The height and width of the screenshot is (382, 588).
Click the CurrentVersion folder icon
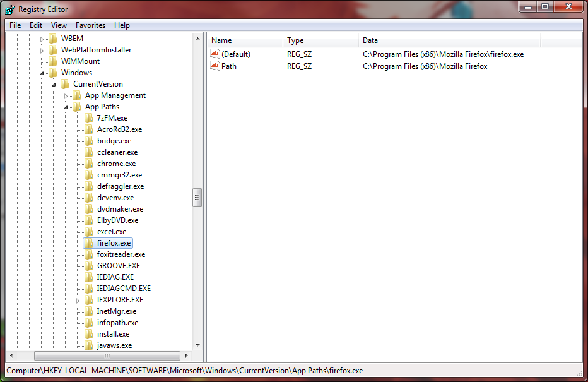click(65, 84)
